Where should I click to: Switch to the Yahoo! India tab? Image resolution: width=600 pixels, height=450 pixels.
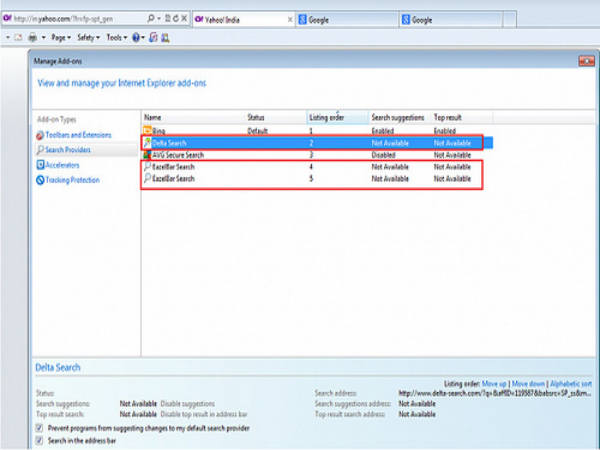point(237,19)
